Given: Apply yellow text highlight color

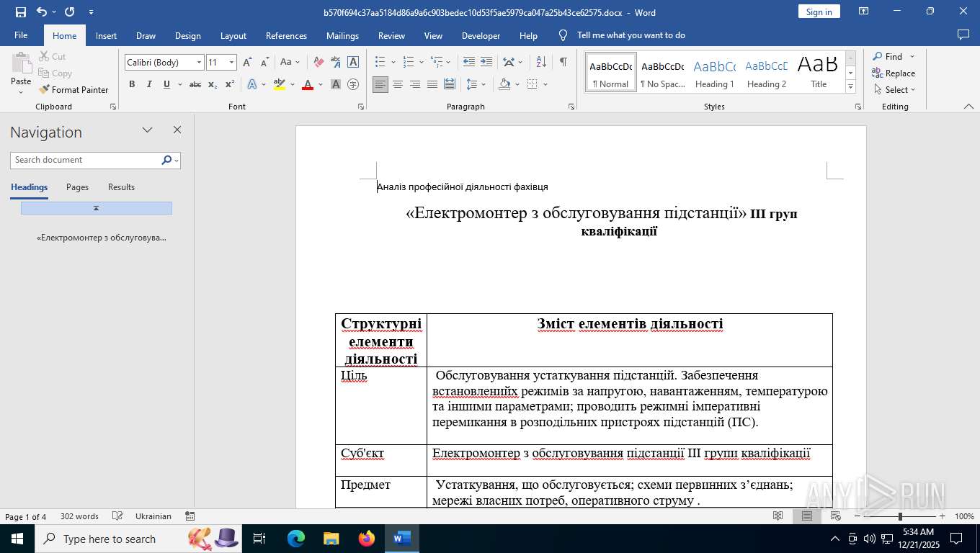Looking at the screenshot, I should (280, 85).
